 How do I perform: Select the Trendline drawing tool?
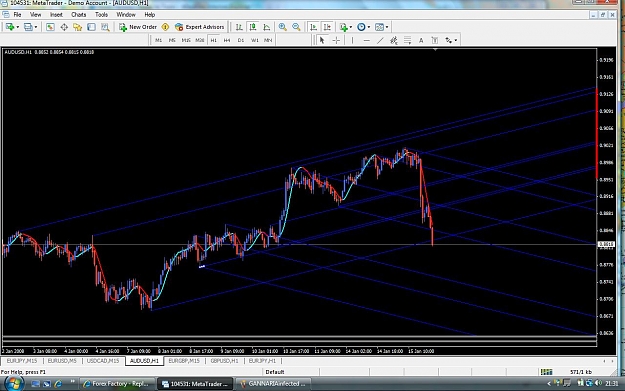(x=380, y=40)
